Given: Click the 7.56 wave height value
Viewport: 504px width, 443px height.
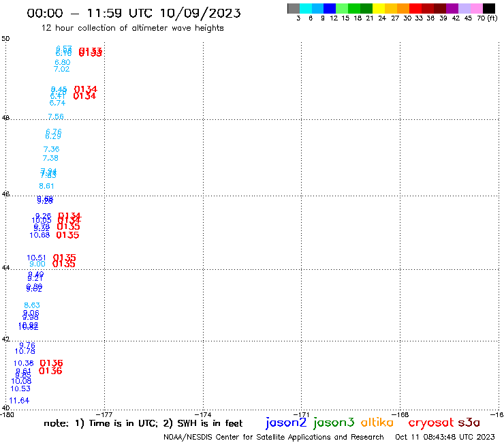Looking at the screenshot, I should (x=56, y=117).
